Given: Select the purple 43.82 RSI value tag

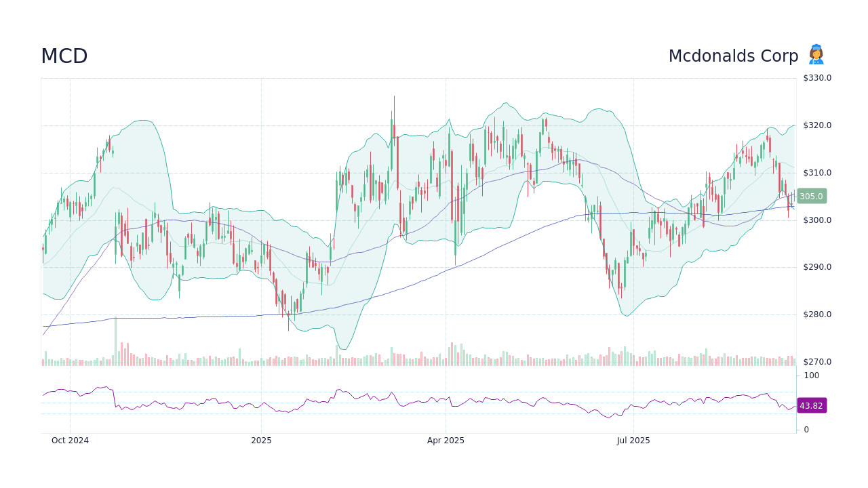Looking at the screenshot, I should 811,406.
